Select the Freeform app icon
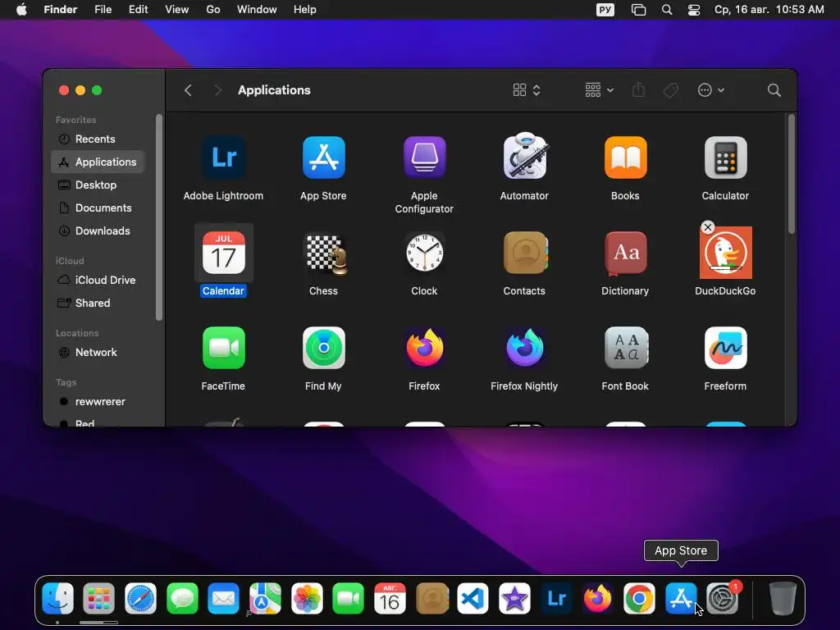840x630 pixels. point(725,348)
